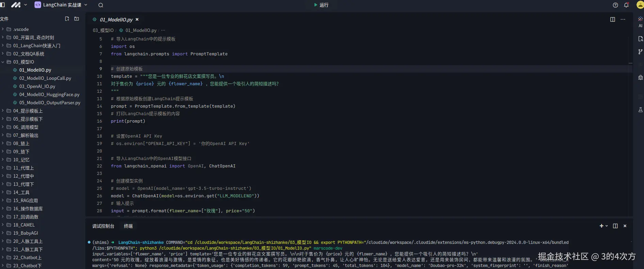The height and width of the screenshot is (269, 644).
Task: Click the new folder icon
Action: coord(77,19)
